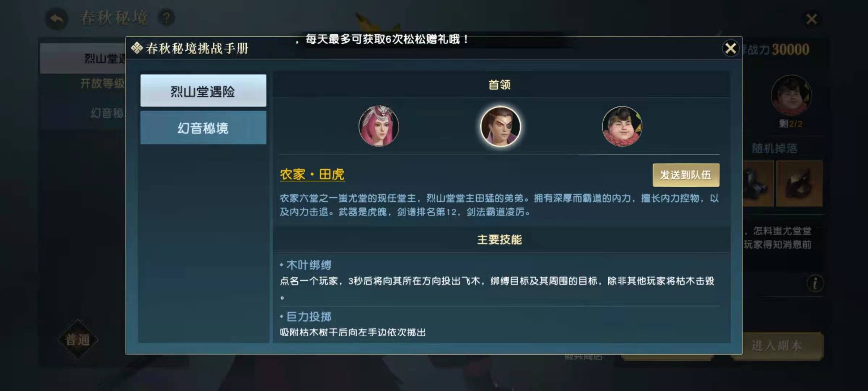Screen dimensions: 868x391
Task: Select the chubby boss portrait in handbook
Action: (622, 126)
